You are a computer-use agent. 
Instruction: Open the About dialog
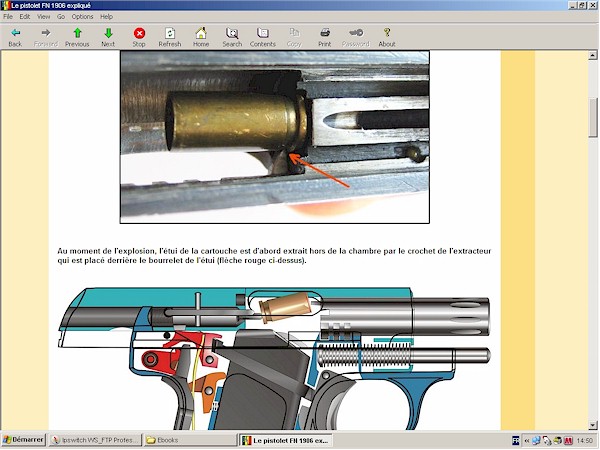[x=387, y=38]
